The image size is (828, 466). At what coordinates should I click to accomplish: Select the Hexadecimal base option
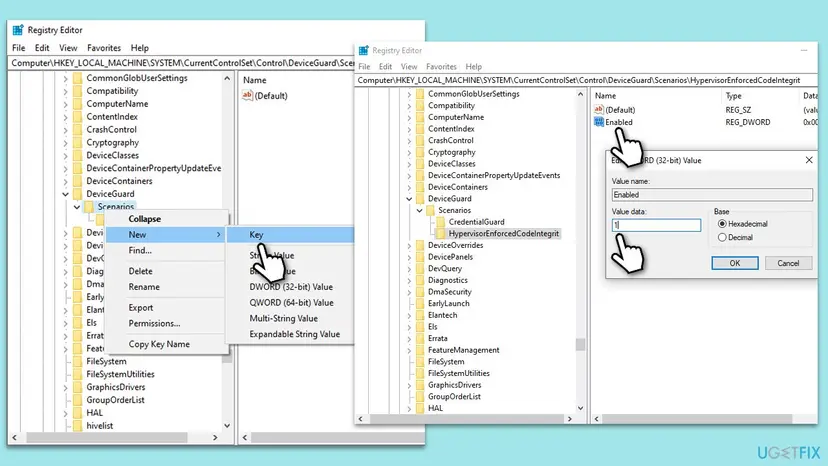point(722,224)
